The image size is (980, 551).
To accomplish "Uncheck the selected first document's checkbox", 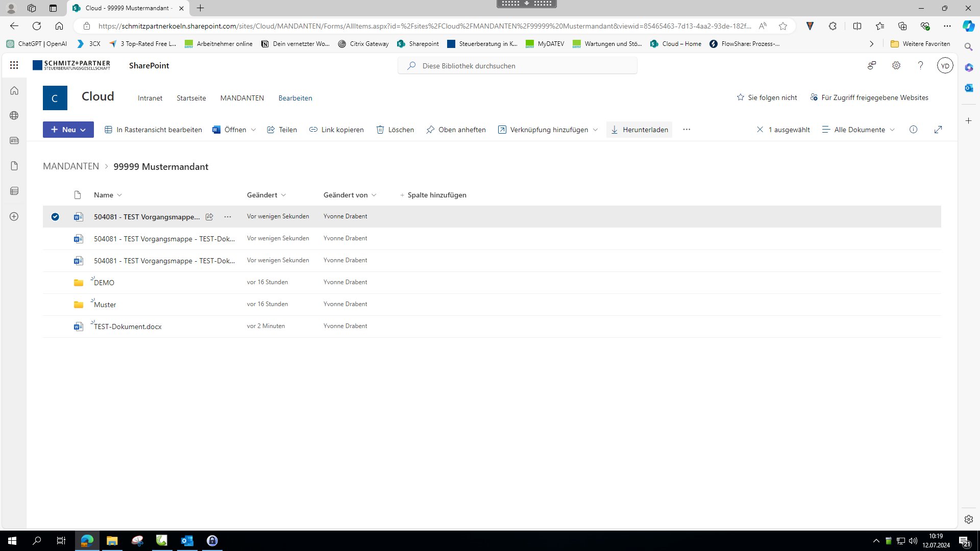I will pos(55,217).
